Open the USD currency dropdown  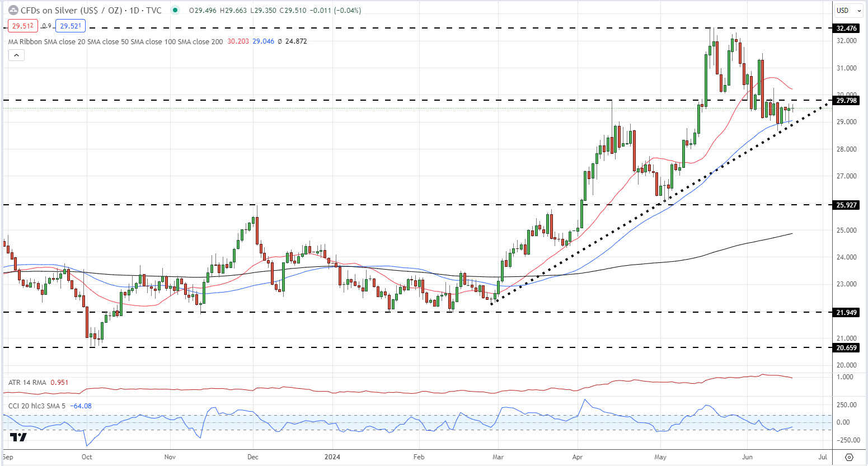[x=848, y=10]
